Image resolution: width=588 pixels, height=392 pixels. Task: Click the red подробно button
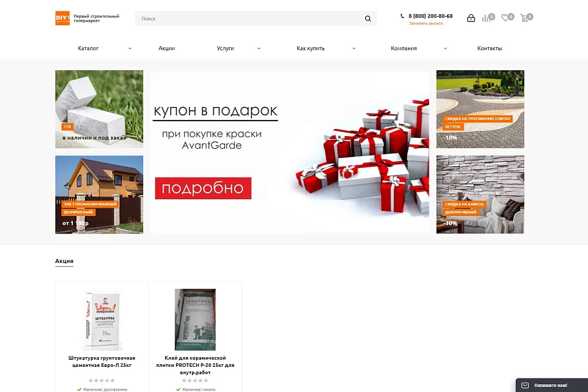tap(203, 188)
